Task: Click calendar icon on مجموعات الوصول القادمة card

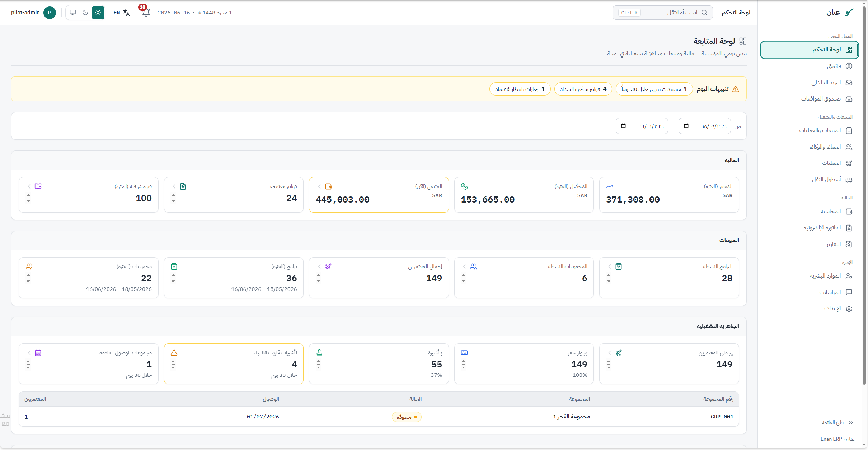Action: tap(38, 353)
